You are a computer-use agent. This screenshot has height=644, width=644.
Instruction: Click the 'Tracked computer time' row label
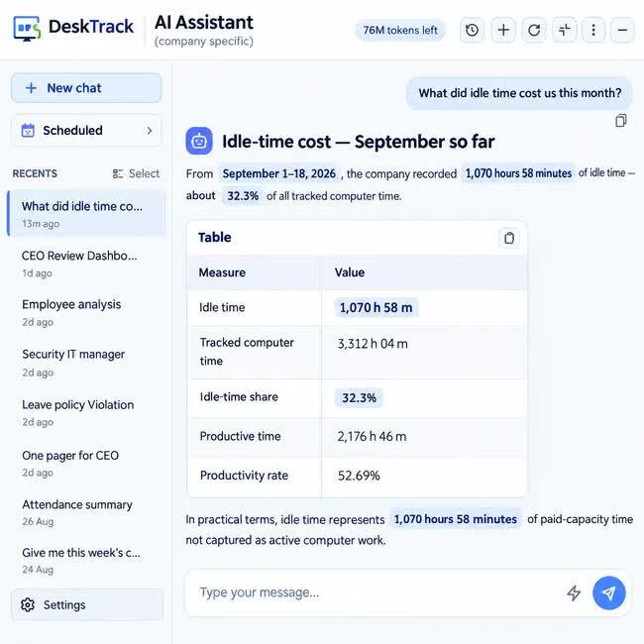[x=247, y=352]
